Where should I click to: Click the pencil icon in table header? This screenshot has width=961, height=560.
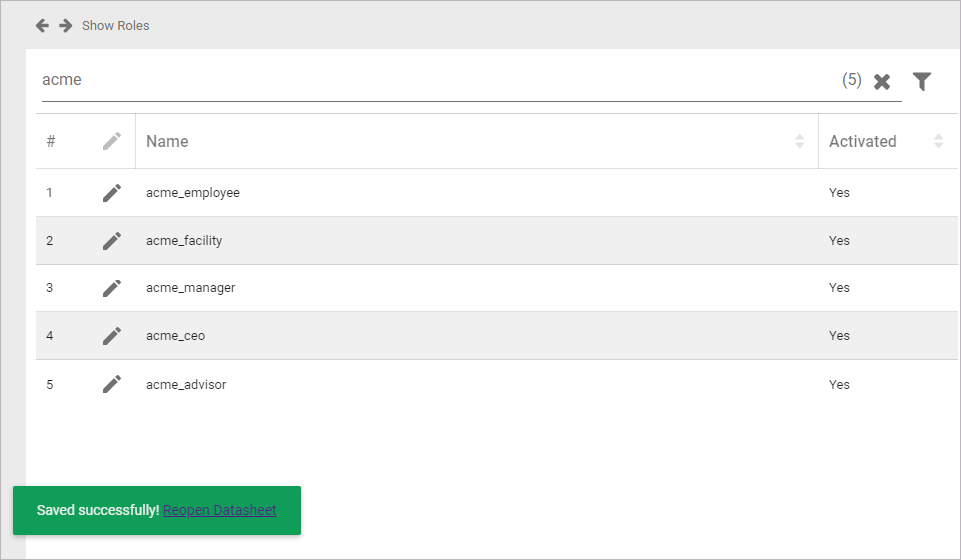click(x=112, y=141)
